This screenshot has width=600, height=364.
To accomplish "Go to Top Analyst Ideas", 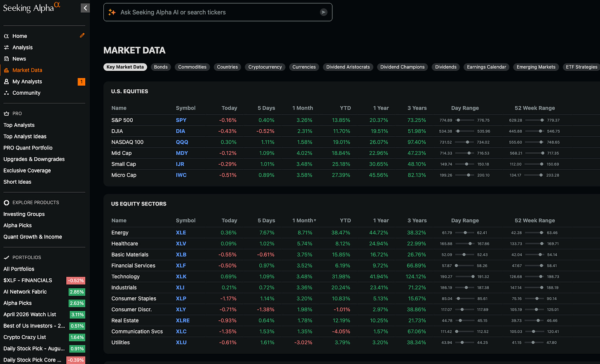I will (25, 136).
